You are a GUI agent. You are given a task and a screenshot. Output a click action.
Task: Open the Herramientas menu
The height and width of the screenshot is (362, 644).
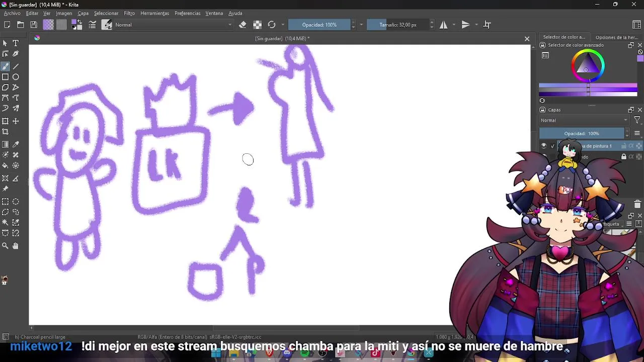tap(154, 13)
